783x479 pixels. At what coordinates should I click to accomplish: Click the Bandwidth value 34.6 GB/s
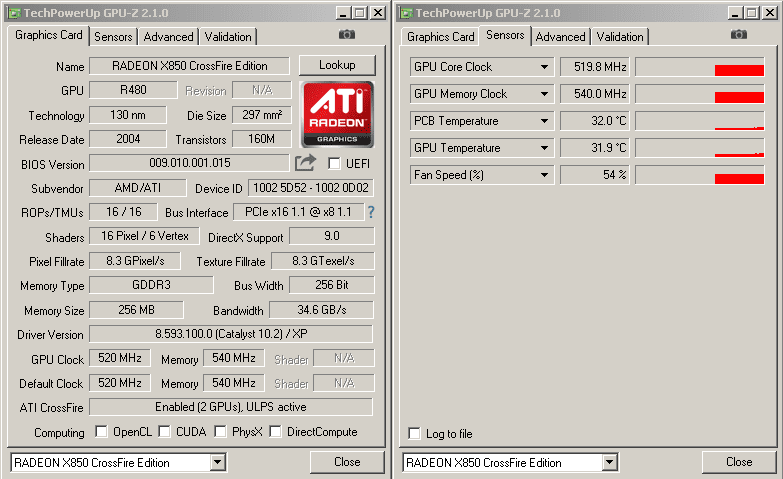[x=321, y=310]
